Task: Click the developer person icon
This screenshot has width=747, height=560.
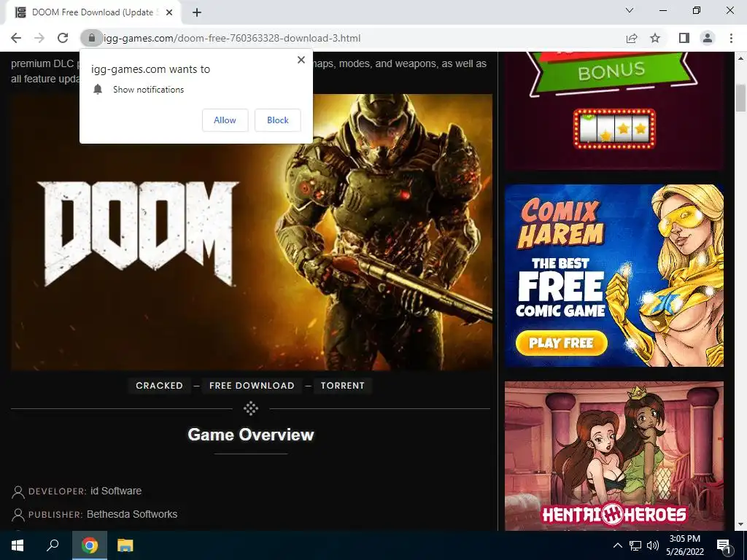Action: pos(18,491)
